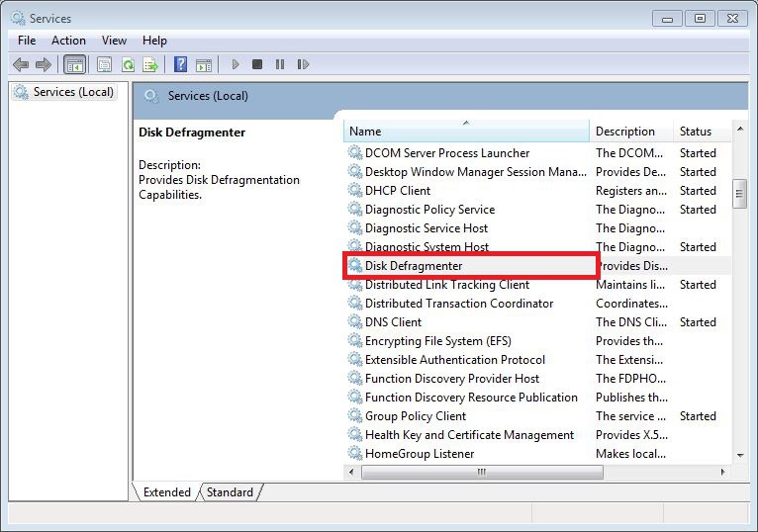The height and width of the screenshot is (532, 758).
Task: Click the Services gear icon in title bar
Action: point(19,18)
